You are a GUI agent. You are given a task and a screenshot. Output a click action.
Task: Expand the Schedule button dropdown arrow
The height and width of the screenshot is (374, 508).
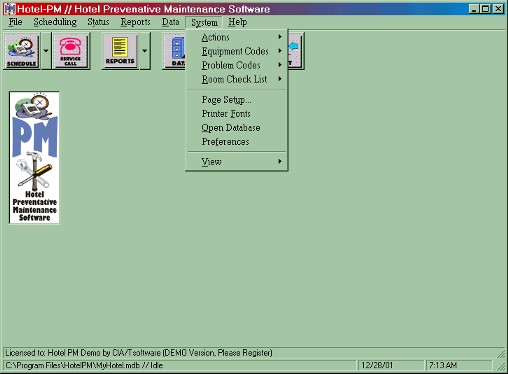[x=46, y=51]
